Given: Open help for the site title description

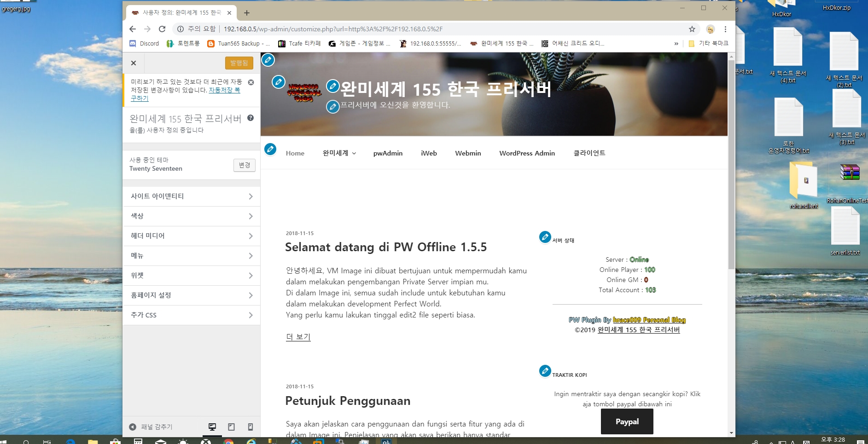Looking at the screenshot, I should (250, 118).
